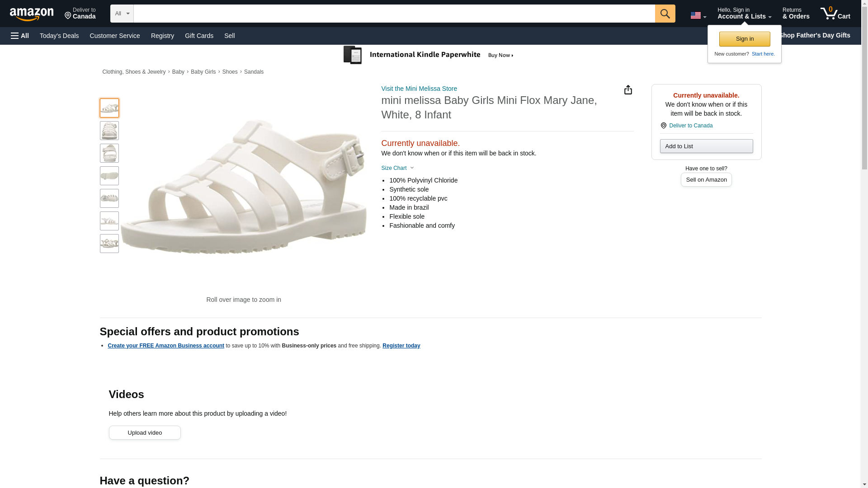Click the yellow Sign in button
Viewport: 868px width, 488px height.
744,39
